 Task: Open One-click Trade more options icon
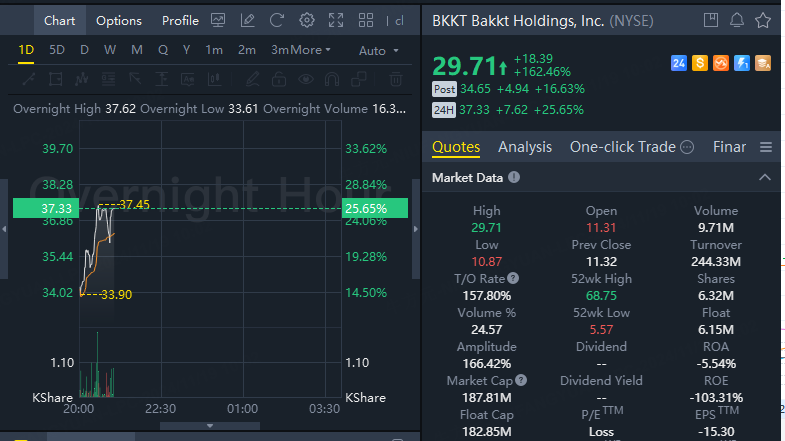coord(687,147)
